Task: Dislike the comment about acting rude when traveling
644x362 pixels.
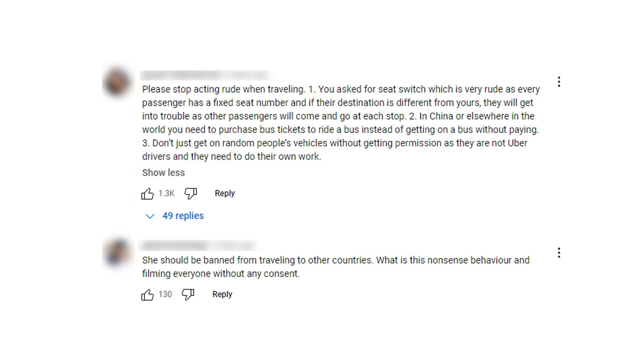Action: pyautogui.click(x=191, y=194)
